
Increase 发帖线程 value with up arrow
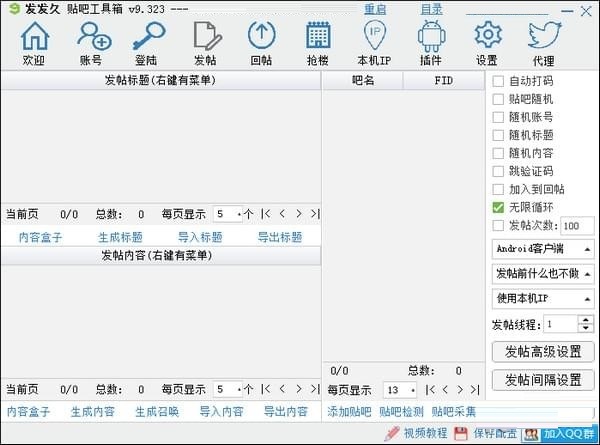pos(586,319)
